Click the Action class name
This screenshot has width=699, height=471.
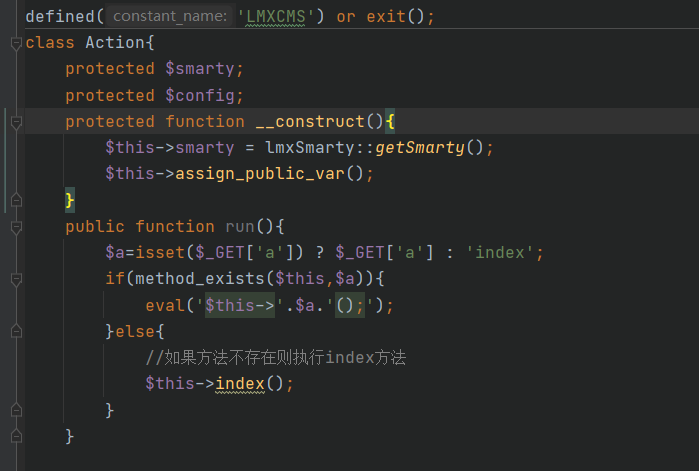[115, 43]
